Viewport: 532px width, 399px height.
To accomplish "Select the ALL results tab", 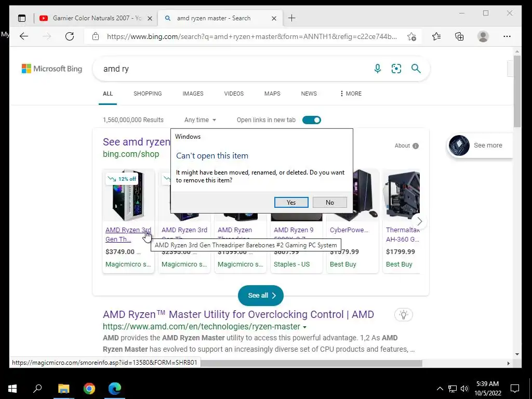I will click(108, 94).
